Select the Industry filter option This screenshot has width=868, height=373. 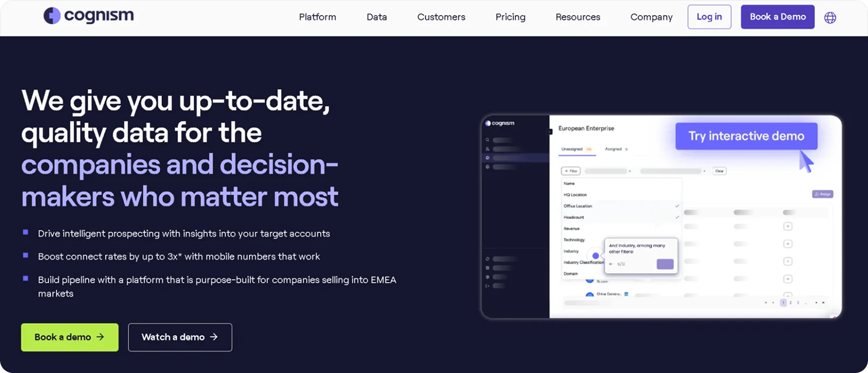click(571, 251)
